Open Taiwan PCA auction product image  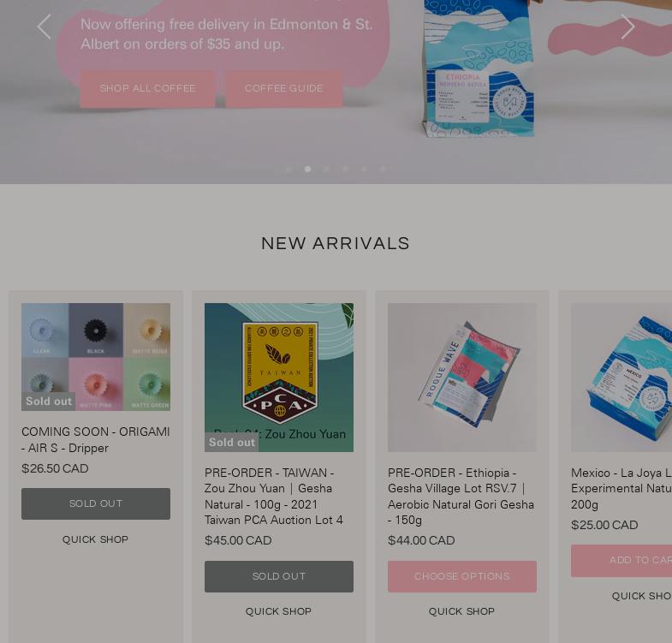[x=279, y=378]
